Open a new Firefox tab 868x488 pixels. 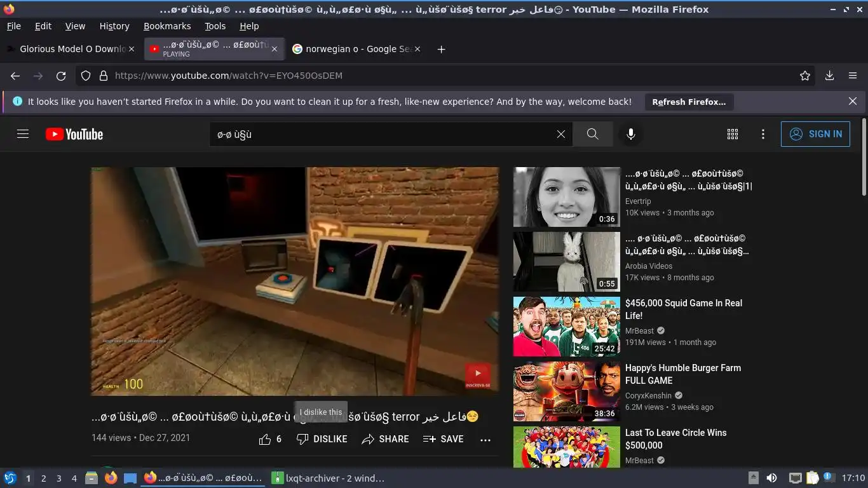pyautogui.click(x=441, y=49)
